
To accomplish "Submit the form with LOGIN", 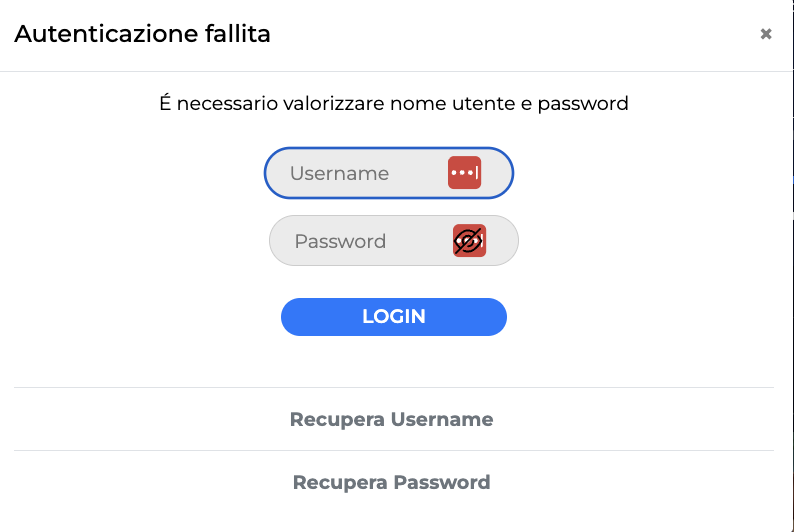I will point(394,316).
